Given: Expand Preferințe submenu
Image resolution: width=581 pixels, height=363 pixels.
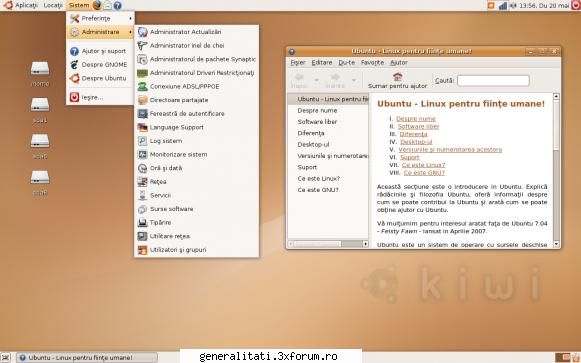Looking at the screenshot, I should (x=100, y=18).
